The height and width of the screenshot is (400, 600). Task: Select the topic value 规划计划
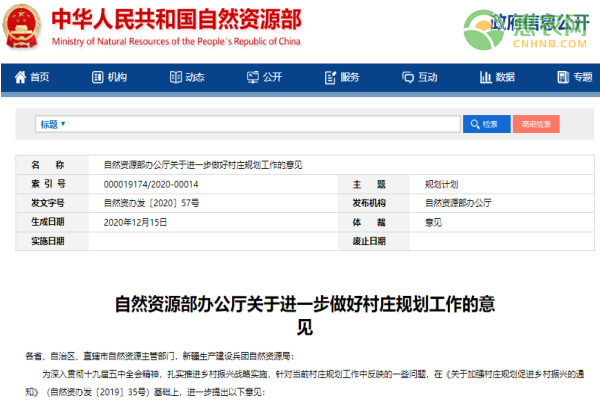click(x=442, y=184)
